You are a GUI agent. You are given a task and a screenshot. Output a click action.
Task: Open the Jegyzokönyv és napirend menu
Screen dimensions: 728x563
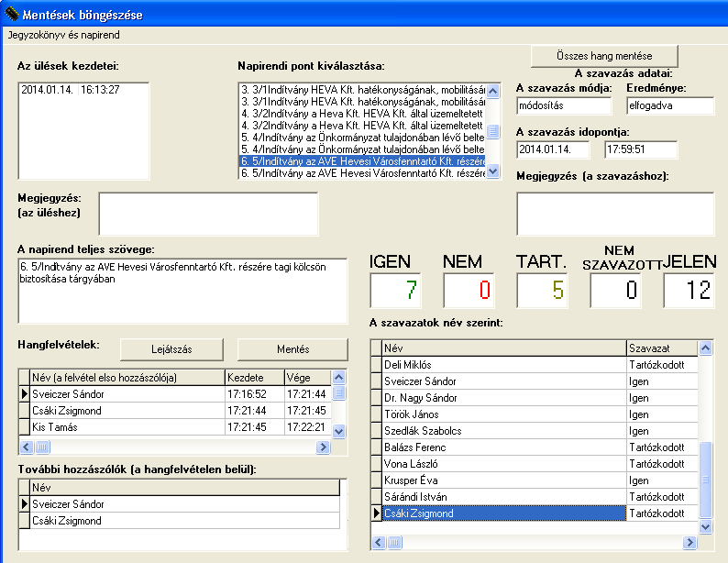click(63, 35)
